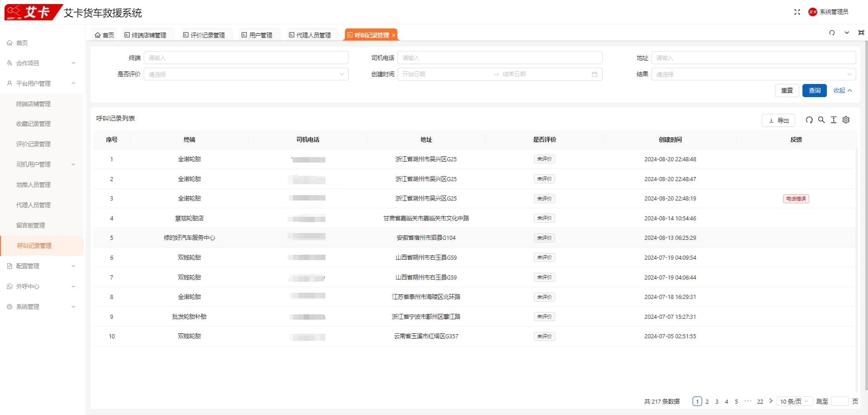Refresh the current tab from the tab bar

(x=832, y=33)
